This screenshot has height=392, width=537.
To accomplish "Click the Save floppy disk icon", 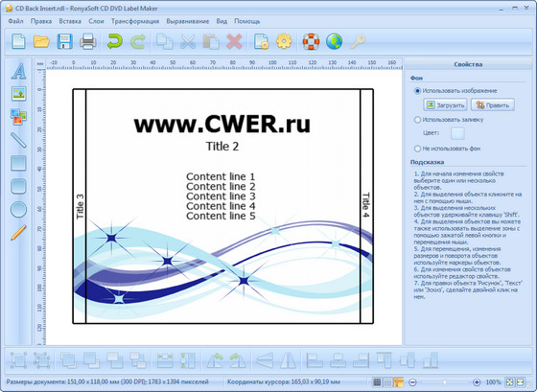I will pos(65,41).
